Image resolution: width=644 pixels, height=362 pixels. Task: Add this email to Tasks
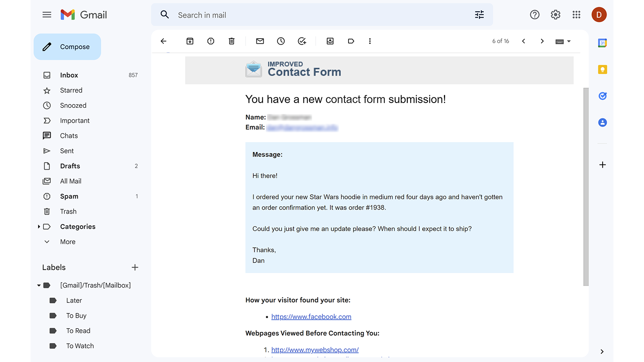pos(302,41)
